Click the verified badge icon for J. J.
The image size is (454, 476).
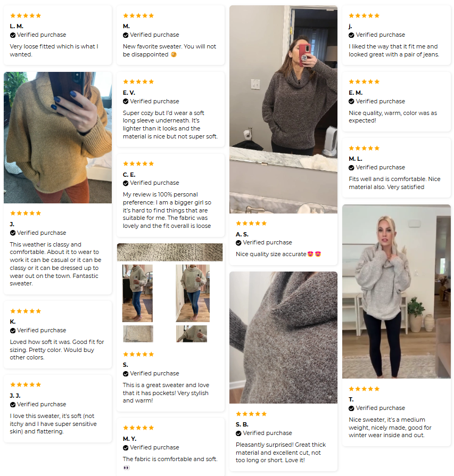[x=13, y=405]
